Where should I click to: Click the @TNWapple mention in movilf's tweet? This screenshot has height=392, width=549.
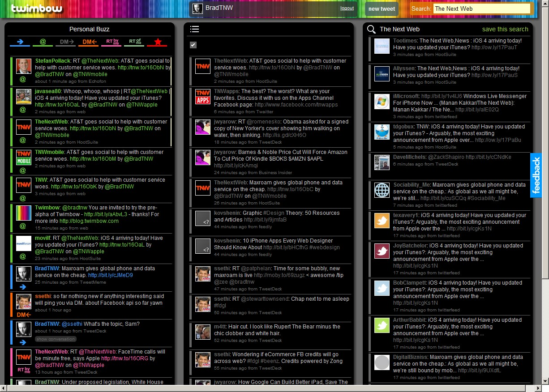pyautogui.click(x=88, y=251)
